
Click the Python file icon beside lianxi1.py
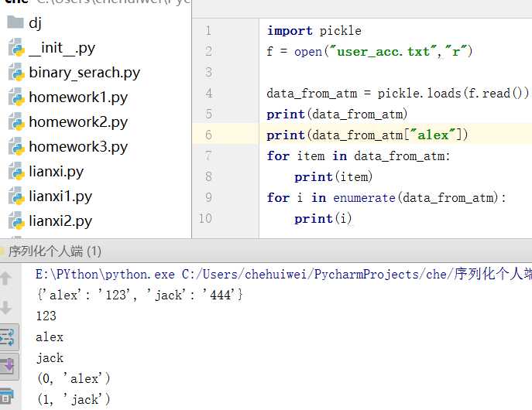(16, 196)
